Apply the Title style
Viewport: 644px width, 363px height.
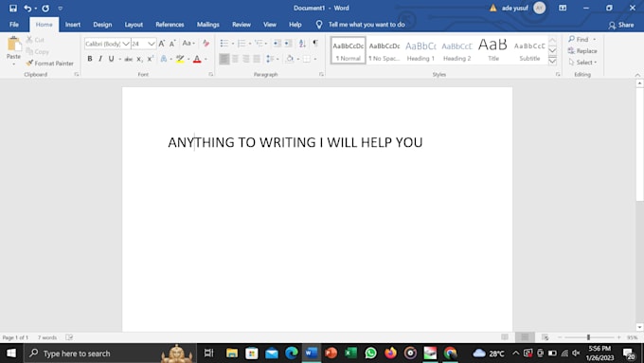(x=493, y=50)
